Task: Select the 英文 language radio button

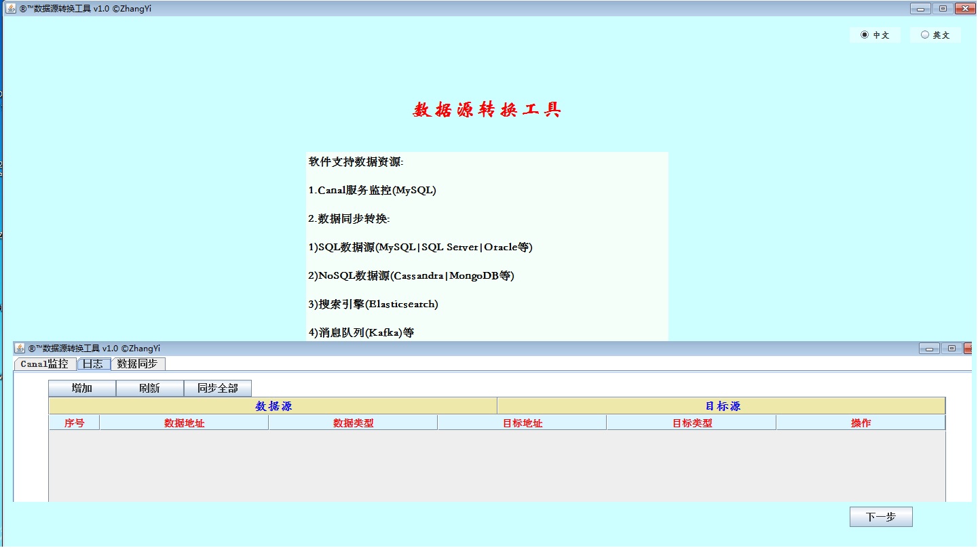Action: click(x=935, y=35)
